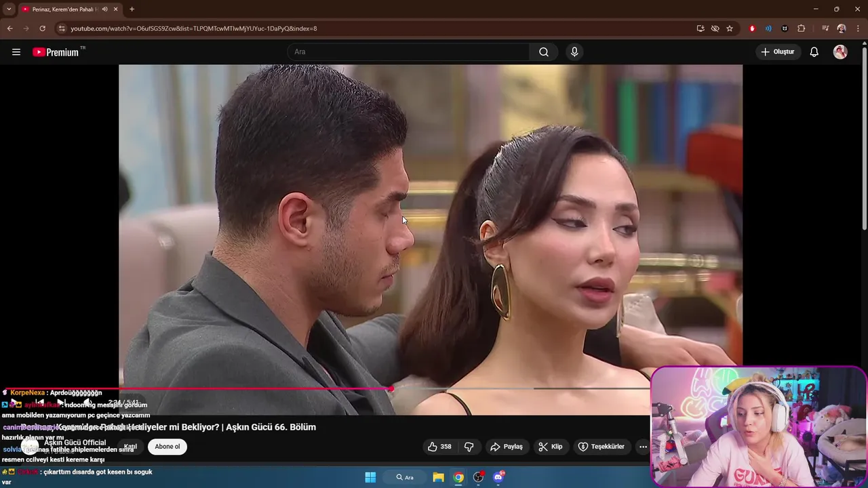Open the black cat-face extension icon
Image resolution: width=868 pixels, height=488 pixels.
click(x=785, y=28)
